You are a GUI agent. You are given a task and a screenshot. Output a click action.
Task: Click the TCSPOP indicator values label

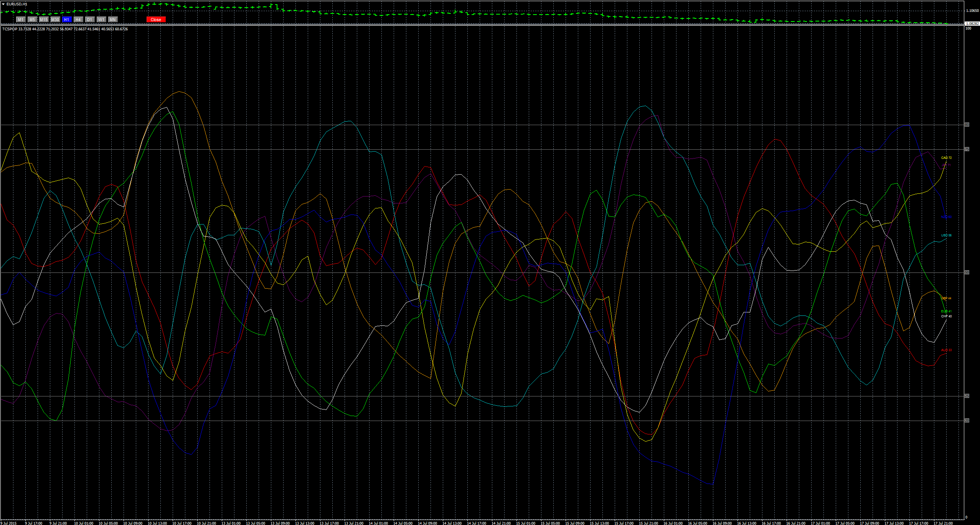65,29
